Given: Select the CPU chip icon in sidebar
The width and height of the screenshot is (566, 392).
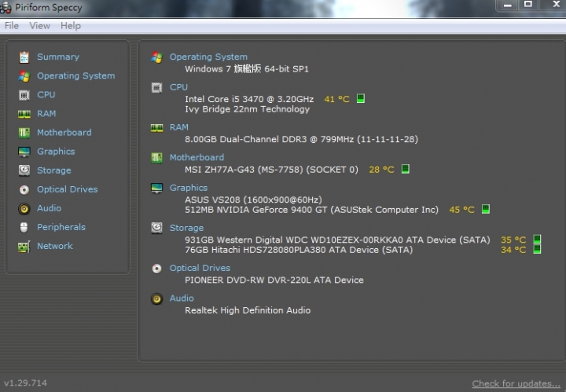Looking at the screenshot, I should (24, 95).
